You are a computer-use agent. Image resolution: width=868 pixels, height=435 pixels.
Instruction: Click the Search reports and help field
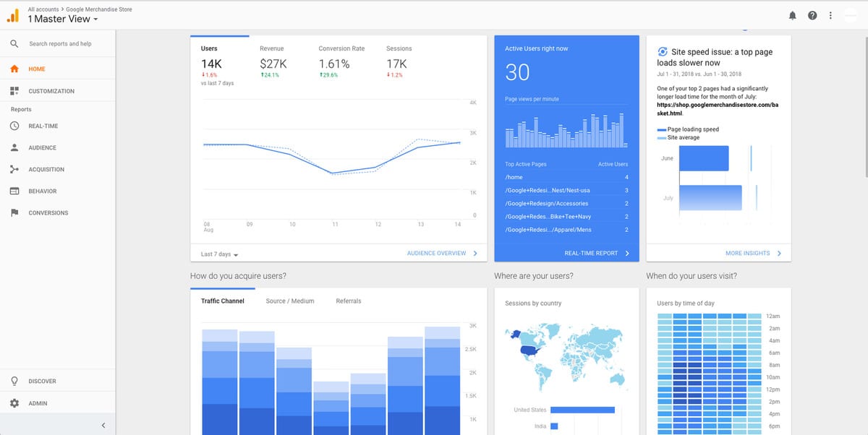[61, 43]
